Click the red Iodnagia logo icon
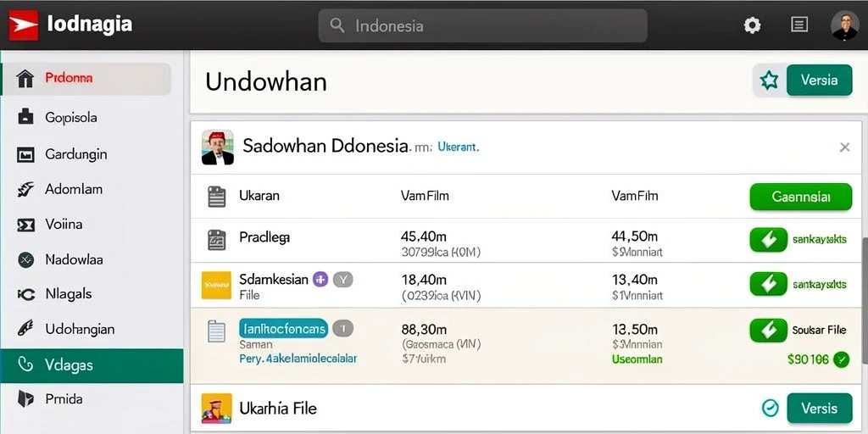The width and height of the screenshot is (868, 434). click(23, 25)
